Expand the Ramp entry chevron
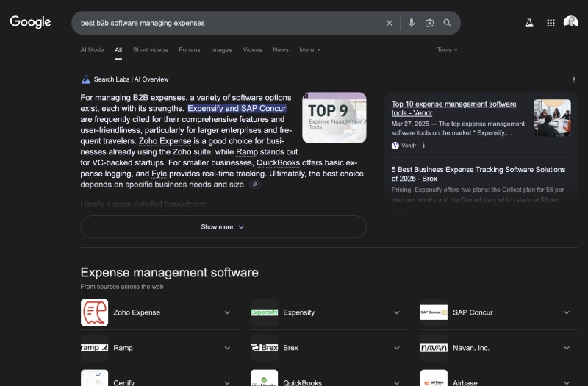 (227, 348)
